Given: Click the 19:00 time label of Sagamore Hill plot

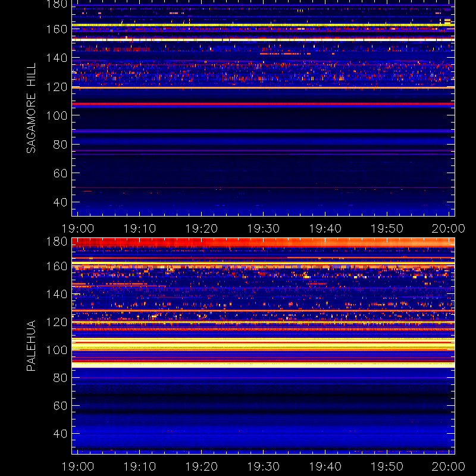Looking at the screenshot, I should (78, 228).
